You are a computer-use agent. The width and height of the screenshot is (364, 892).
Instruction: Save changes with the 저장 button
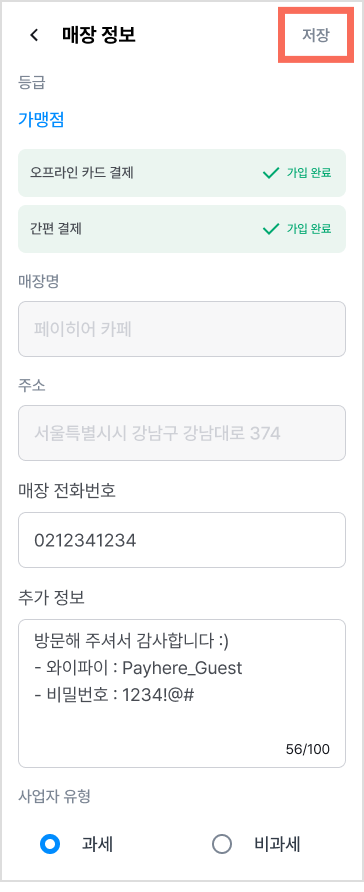tap(316, 35)
